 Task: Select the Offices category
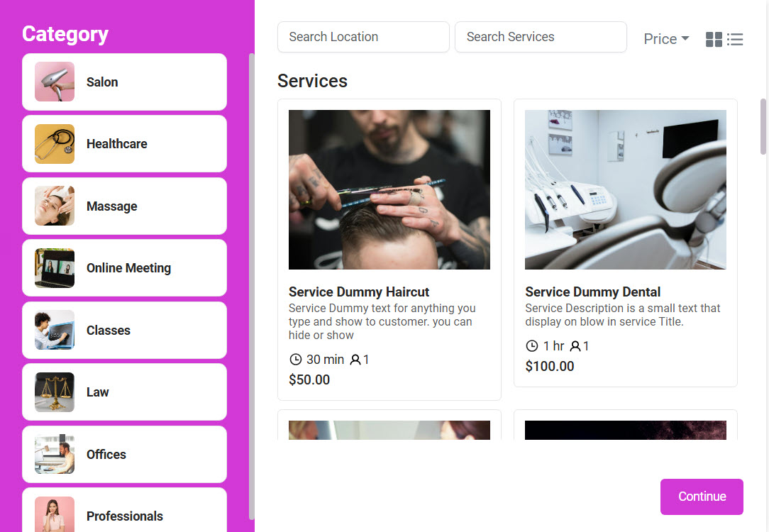(x=125, y=454)
